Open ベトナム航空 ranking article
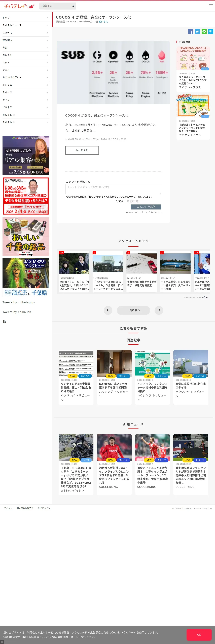The height and width of the screenshot is (644, 215). (x=175, y=272)
